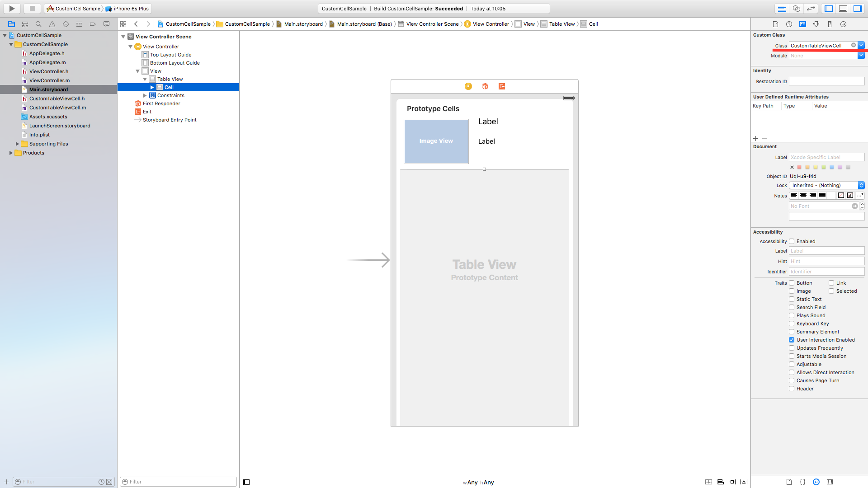This screenshot has height=488, width=868.
Task: Open the Pin constraints tool
Action: (x=732, y=482)
